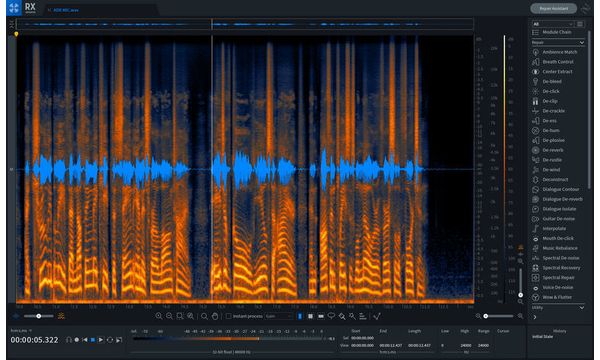Enable the Instant process checkbox
Viewport: 600px width, 360px height.
pos(228,316)
